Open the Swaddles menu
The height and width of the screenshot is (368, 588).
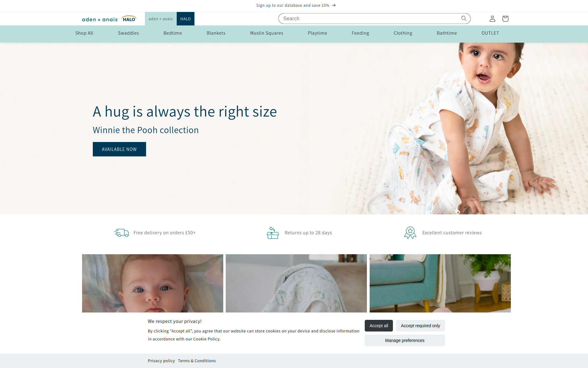pos(128,33)
